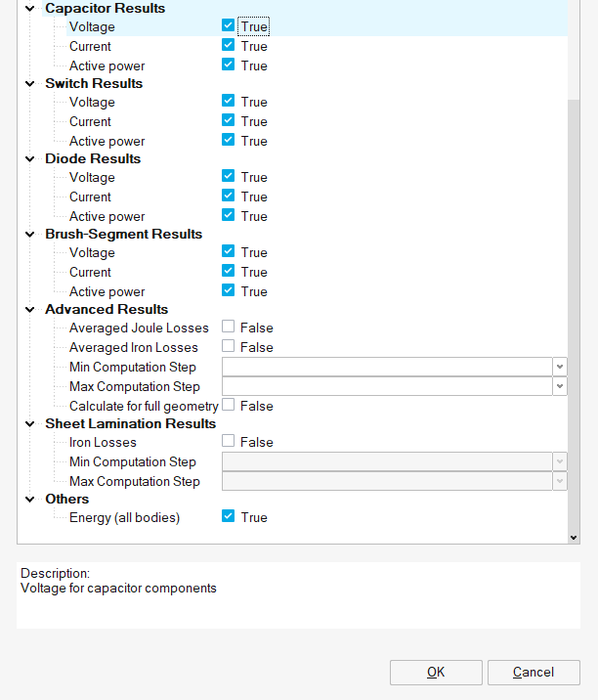The image size is (598, 700).
Task: Click scrollbar down arrow
Action: [x=574, y=537]
